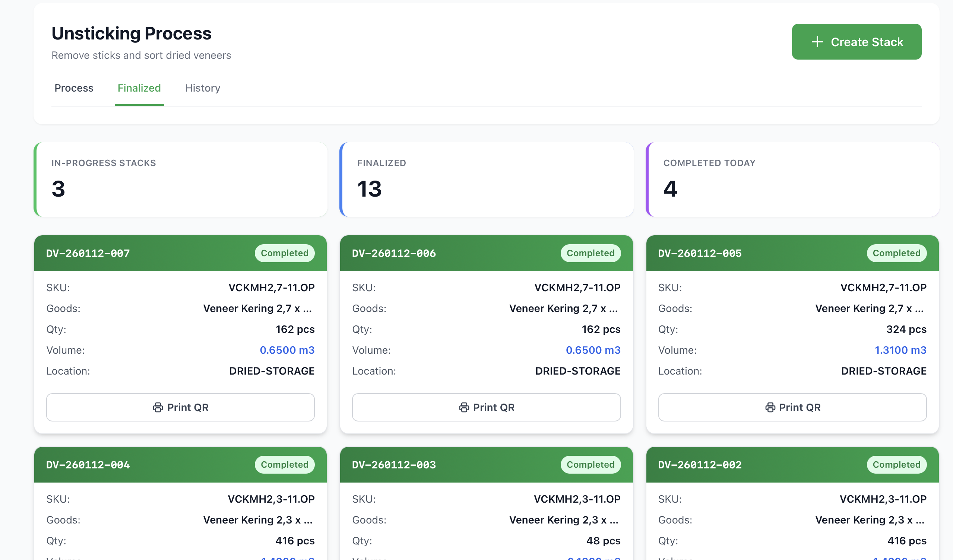The width and height of the screenshot is (953, 560).
Task: Click Completed badge on DV-260112-006
Action: tap(591, 253)
